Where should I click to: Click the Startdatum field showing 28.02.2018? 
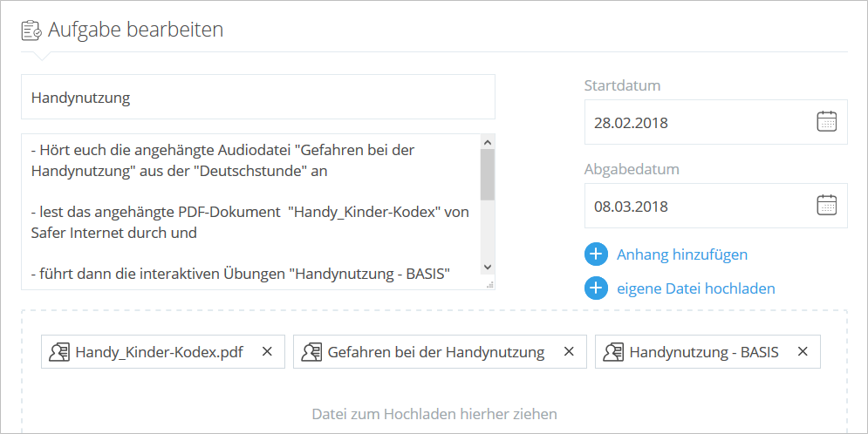(x=715, y=122)
